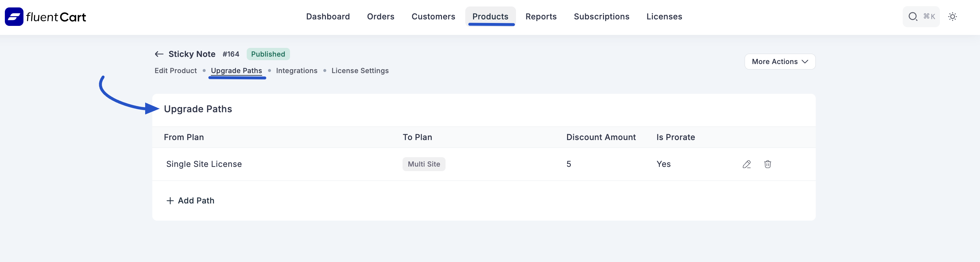Image resolution: width=980 pixels, height=262 pixels.
Task: Go to the Orders page
Action: point(381,17)
